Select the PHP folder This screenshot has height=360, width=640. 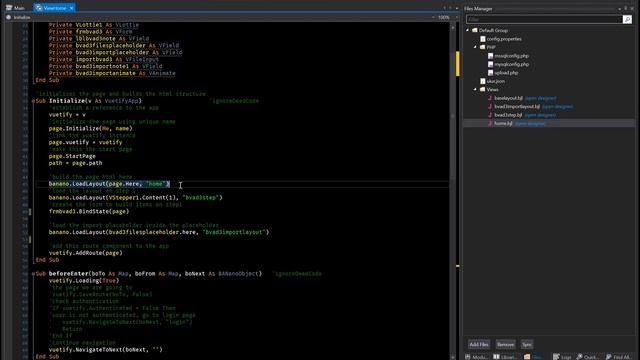tap(491, 47)
